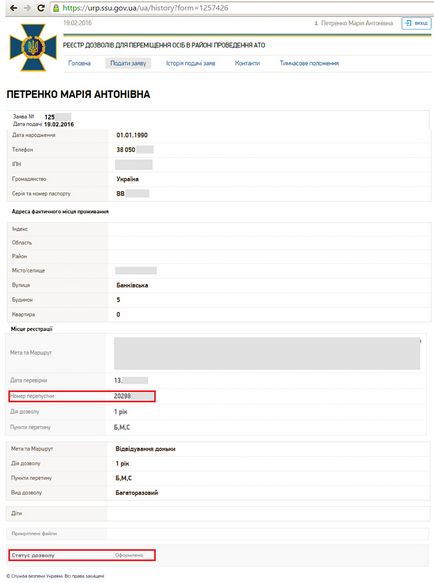Reload the page with refresh icon
The width and height of the screenshot is (434, 583).
click(x=41, y=8)
